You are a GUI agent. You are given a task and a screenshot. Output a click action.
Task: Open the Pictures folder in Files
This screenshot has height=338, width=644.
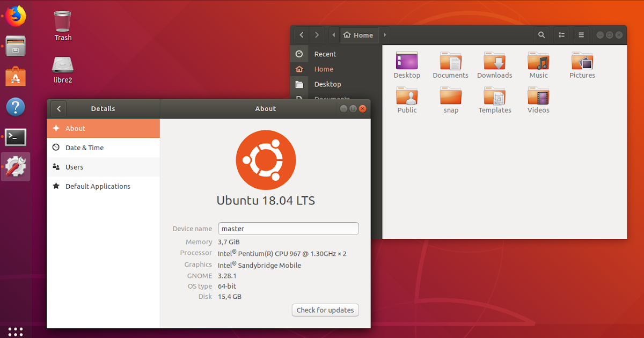(x=582, y=65)
